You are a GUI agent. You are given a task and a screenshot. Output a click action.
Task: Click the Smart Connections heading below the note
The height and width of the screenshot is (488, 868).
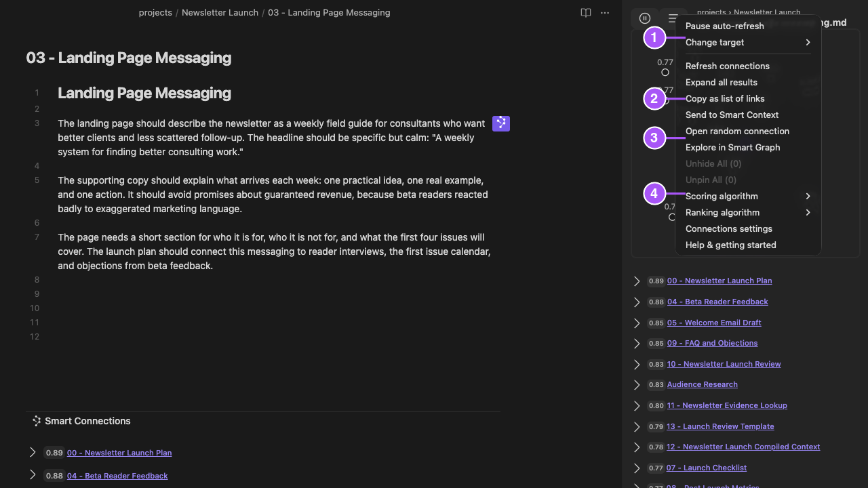point(87,421)
